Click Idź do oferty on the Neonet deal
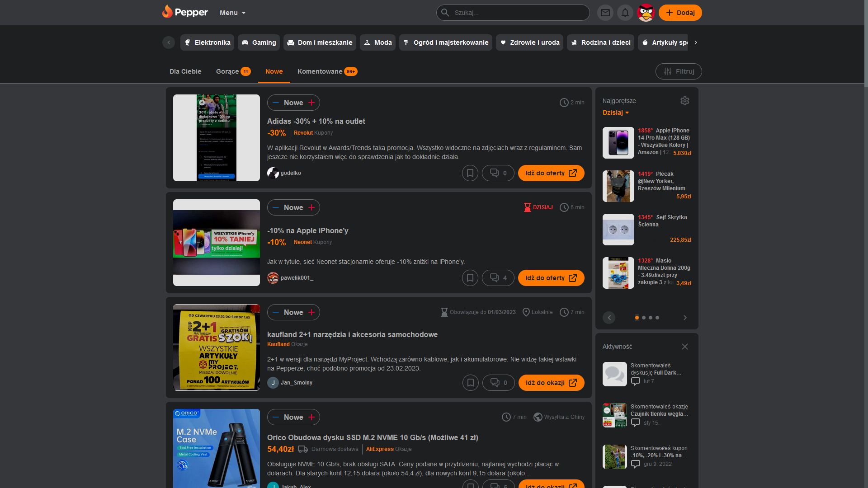Viewport: 868px width, 488px height. pyautogui.click(x=551, y=278)
